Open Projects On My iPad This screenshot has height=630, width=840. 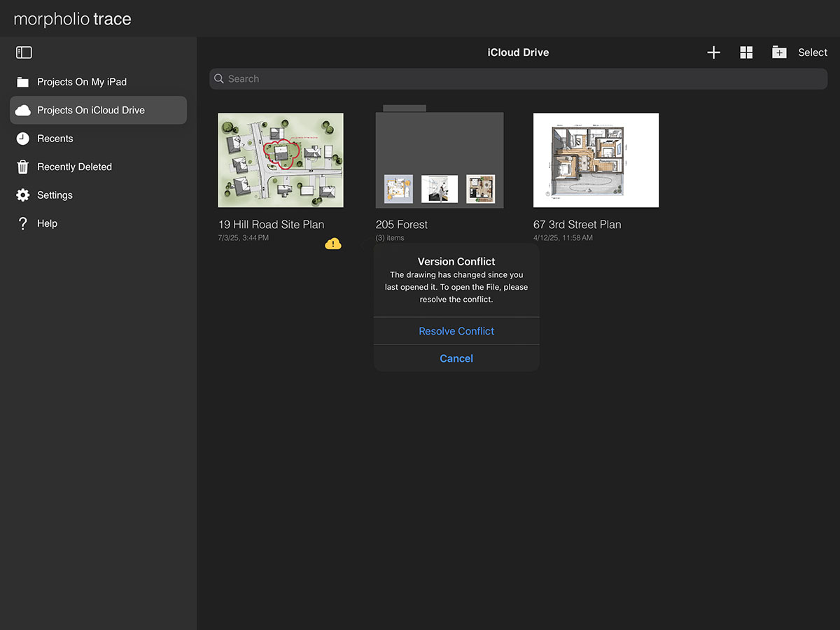[82, 82]
